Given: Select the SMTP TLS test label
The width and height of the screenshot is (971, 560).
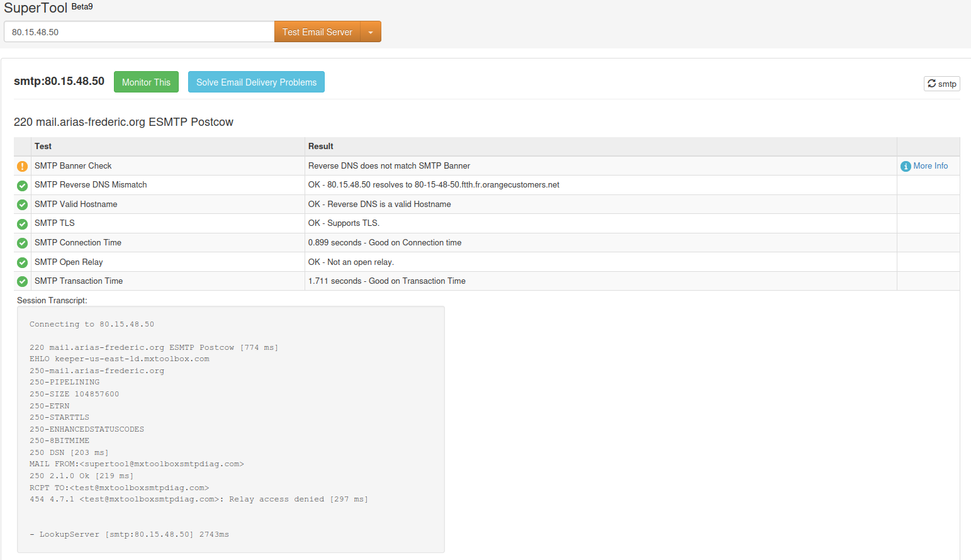Looking at the screenshot, I should click(54, 223).
